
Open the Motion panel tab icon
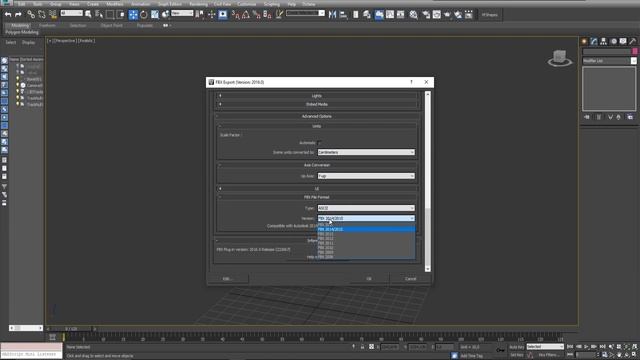[613, 41]
